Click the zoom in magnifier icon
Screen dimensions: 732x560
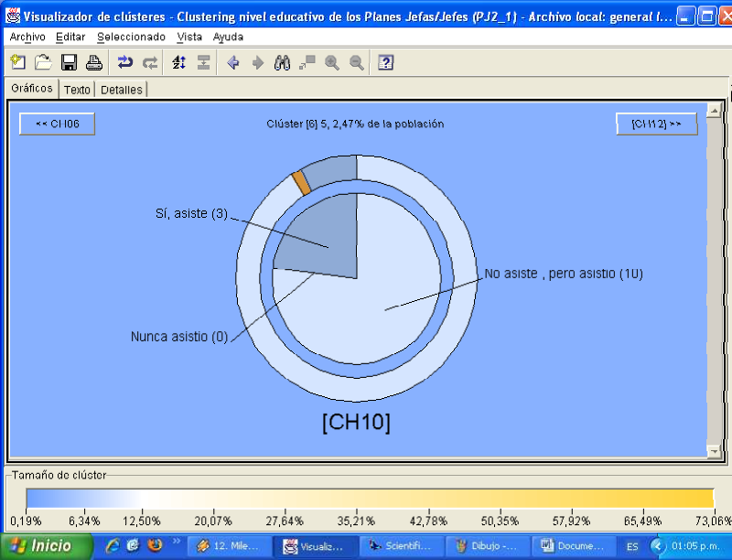coord(332,62)
